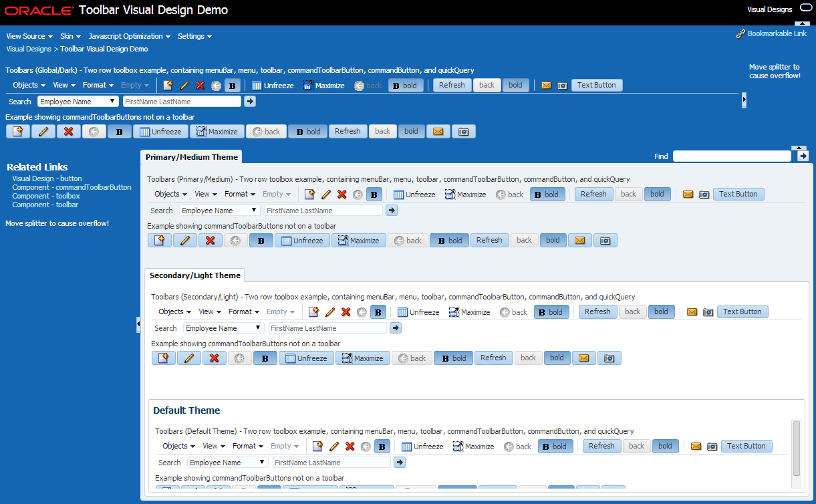Toggle icon-only B in Secondary/Light non-toolbar row
The height and width of the screenshot is (504, 816).
265,358
